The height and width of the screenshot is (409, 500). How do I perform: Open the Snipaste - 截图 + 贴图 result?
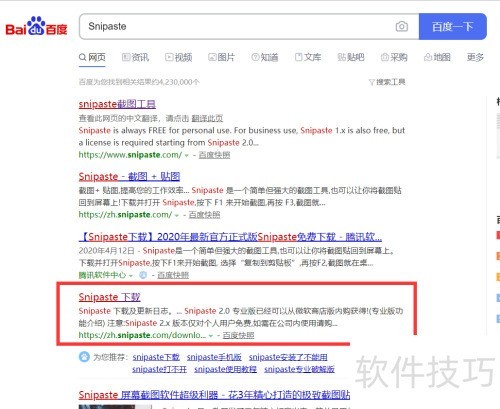click(x=129, y=176)
